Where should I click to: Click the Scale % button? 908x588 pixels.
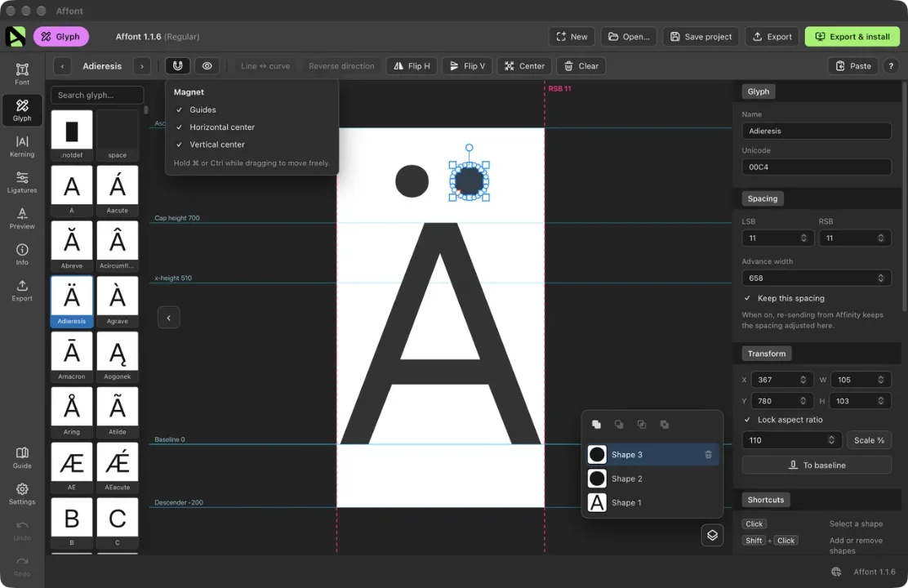pos(869,440)
